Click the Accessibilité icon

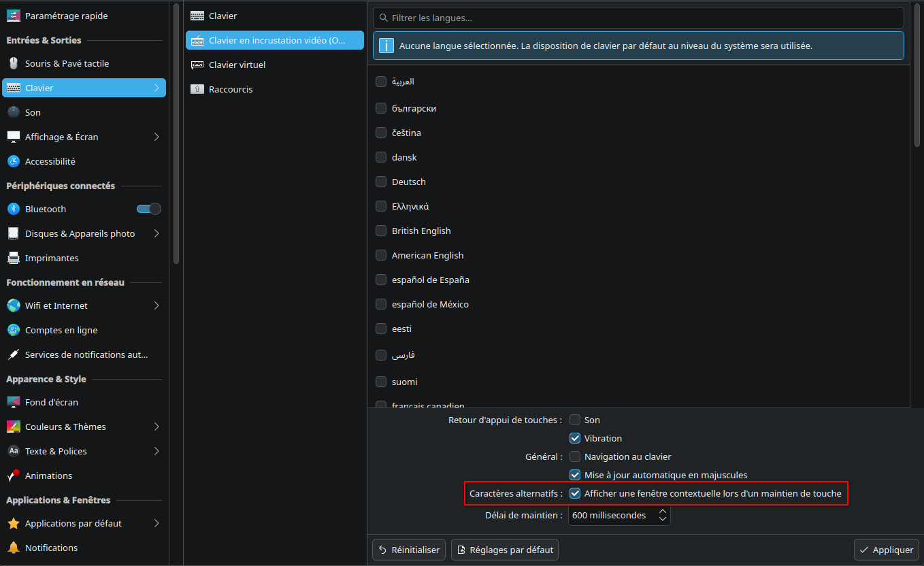14,161
